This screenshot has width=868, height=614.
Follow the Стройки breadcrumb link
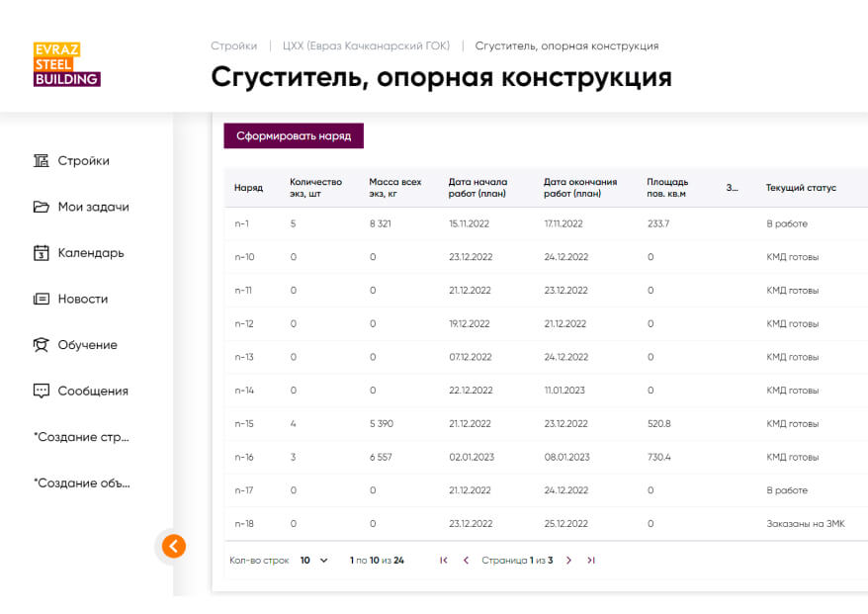(233, 45)
